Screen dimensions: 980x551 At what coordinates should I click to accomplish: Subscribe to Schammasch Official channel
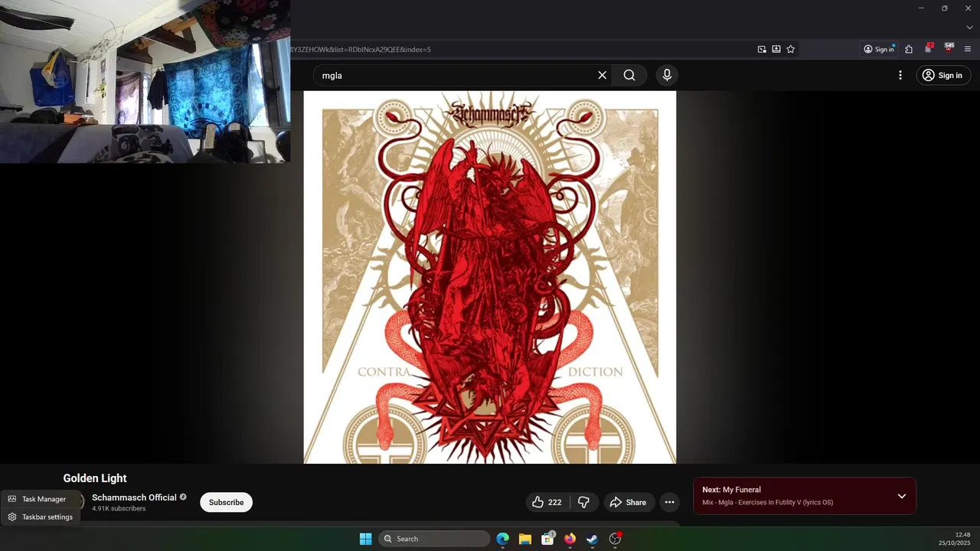(226, 502)
